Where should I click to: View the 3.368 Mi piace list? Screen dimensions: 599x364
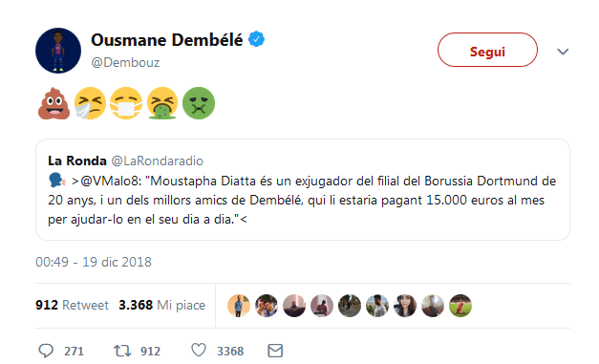[x=162, y=305]
